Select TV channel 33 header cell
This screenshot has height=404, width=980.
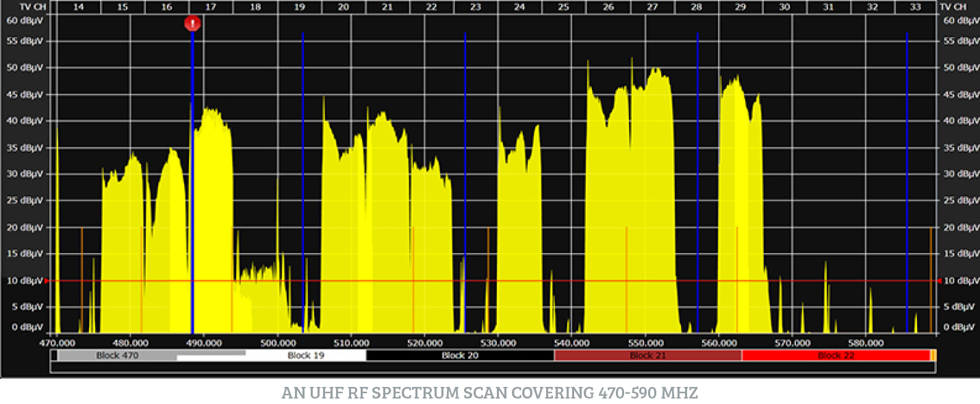click(916, 7)
